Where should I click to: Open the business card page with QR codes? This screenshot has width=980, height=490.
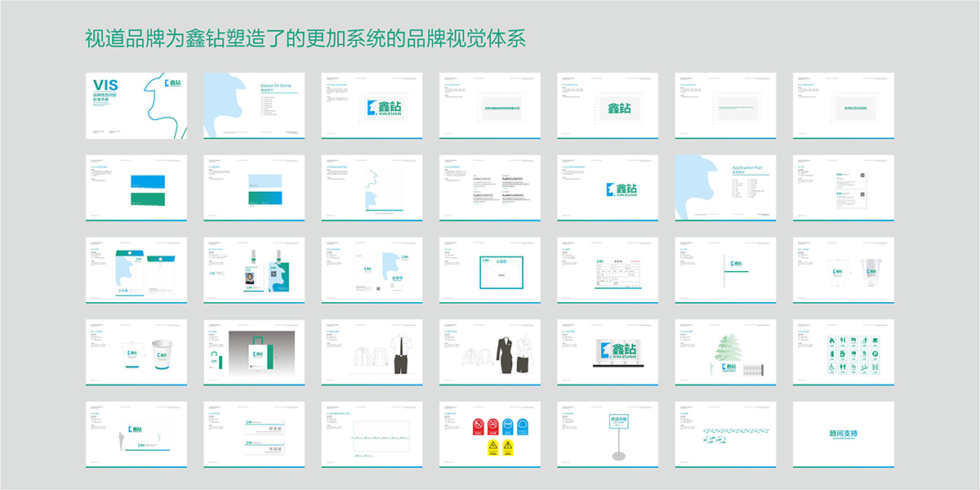click(x=844, y=188)
